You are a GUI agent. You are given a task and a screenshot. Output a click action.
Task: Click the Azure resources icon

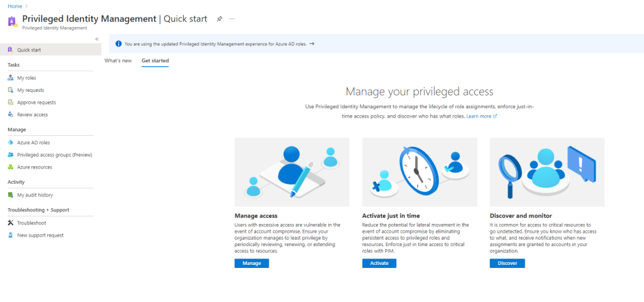[11, 167]
